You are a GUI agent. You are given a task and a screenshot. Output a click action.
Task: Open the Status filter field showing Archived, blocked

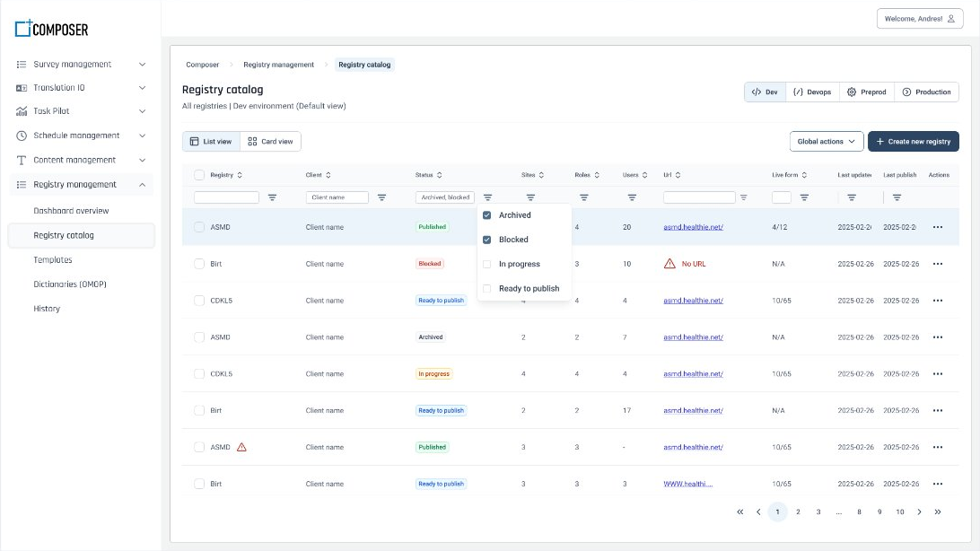pyautogui.click(x=445, y=197)
